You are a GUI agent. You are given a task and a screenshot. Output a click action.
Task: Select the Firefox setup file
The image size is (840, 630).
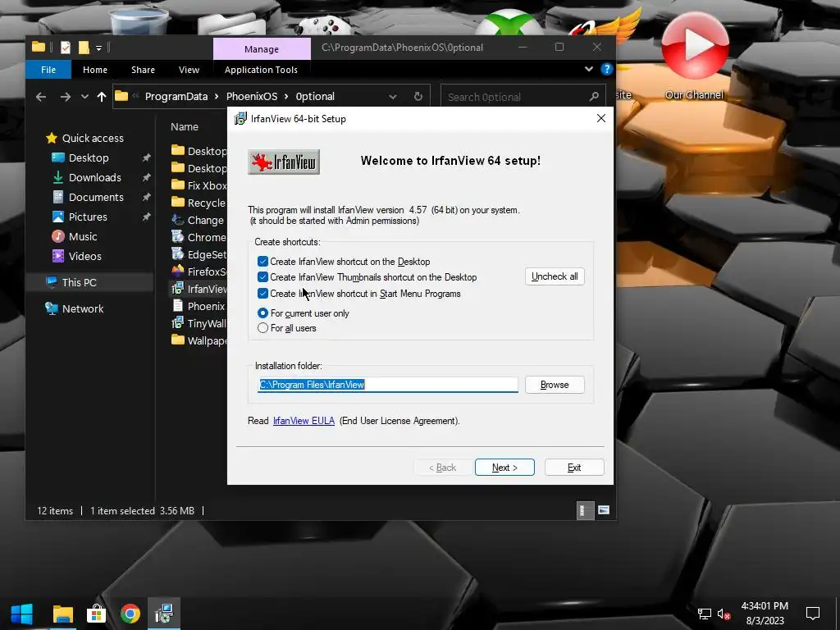199,271
